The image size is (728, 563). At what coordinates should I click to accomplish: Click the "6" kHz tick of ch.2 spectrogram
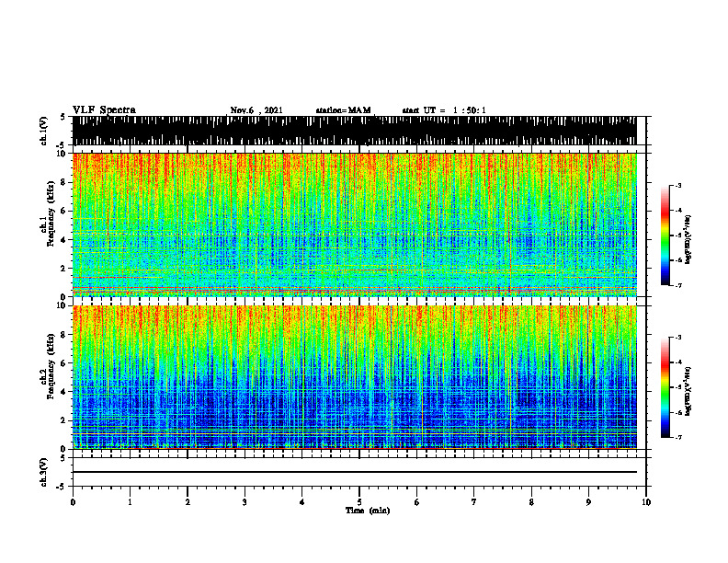[x=63, y=363]
